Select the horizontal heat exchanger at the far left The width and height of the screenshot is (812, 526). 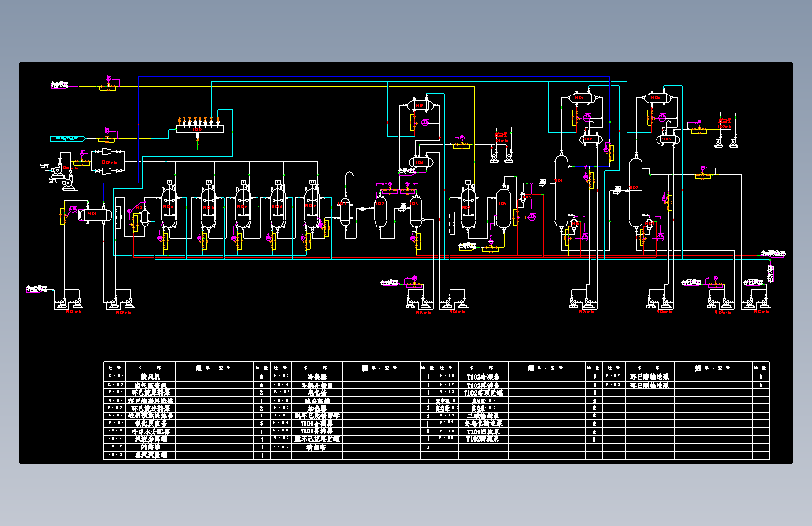[x=94, y=213]
